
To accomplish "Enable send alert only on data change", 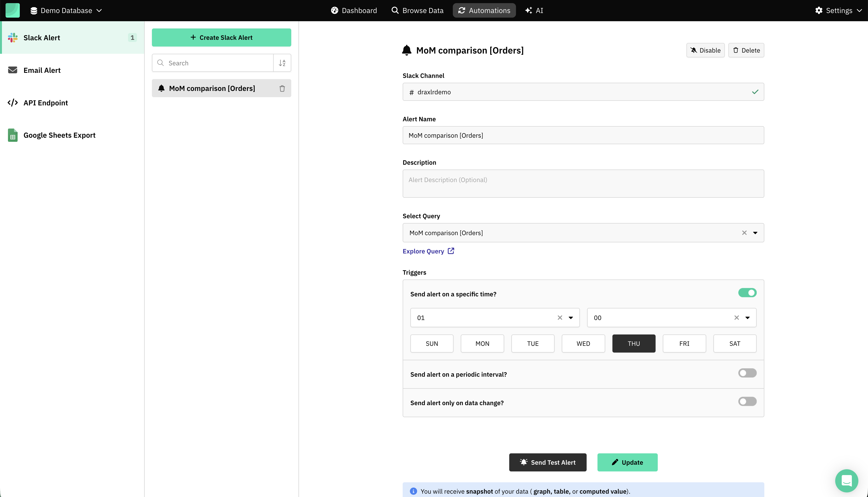I will click(x=747, y=401).
